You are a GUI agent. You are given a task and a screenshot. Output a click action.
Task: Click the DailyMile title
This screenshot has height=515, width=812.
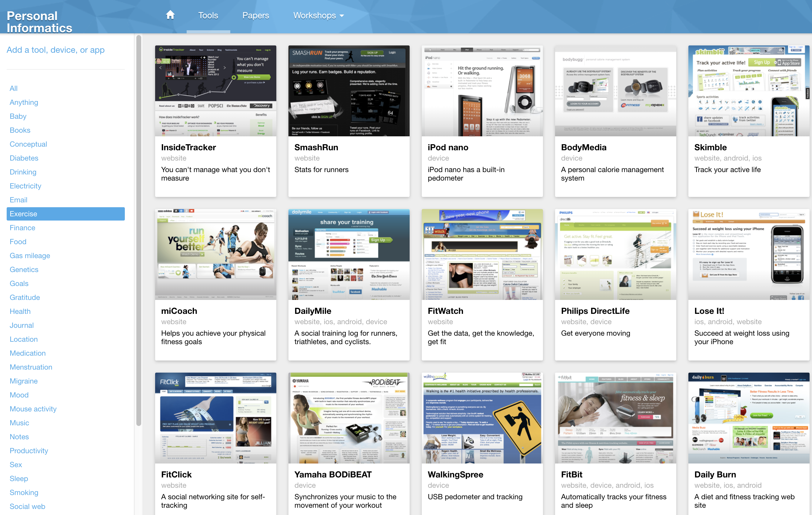(313, 311)
